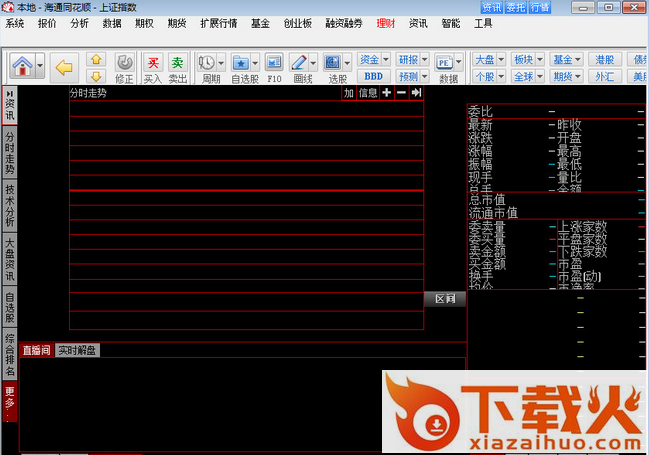Click the BBD button
The height and width of the screenshot is (455, 649).
pyautogui.click(x=373, y=76)
